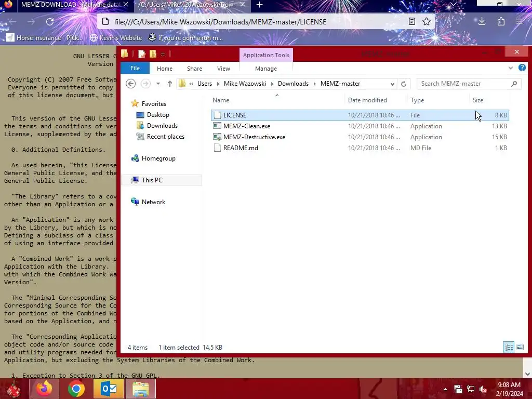
Task: Open the "if you're gonna run m..." bookmark
Action: (x=186, y=37)
